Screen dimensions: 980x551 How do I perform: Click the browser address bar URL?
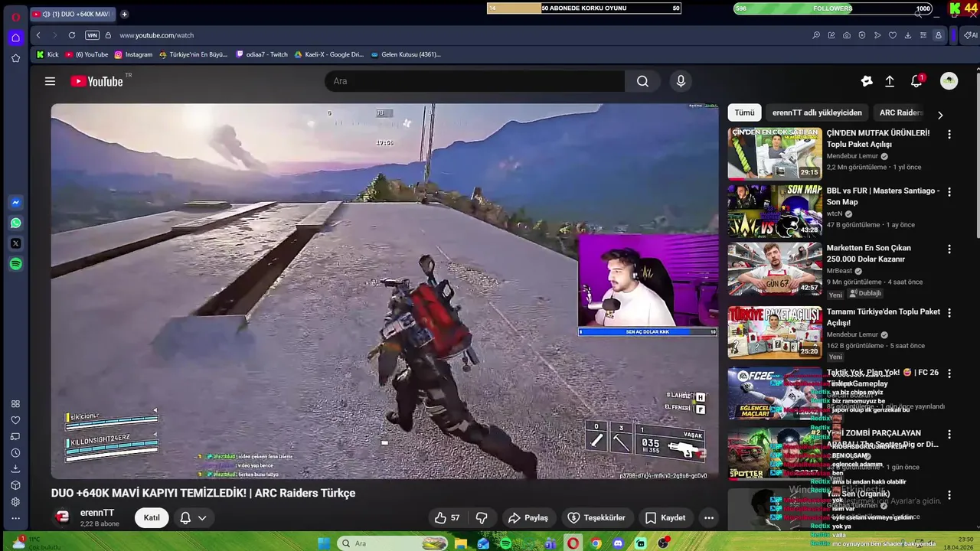pyautogui.click(x=157, y=35)
